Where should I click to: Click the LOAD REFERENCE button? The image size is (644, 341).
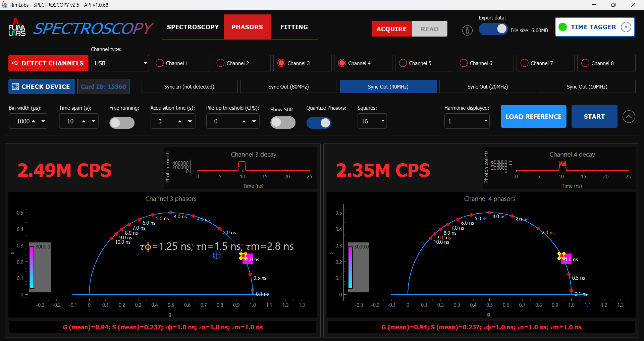[533, 116]
